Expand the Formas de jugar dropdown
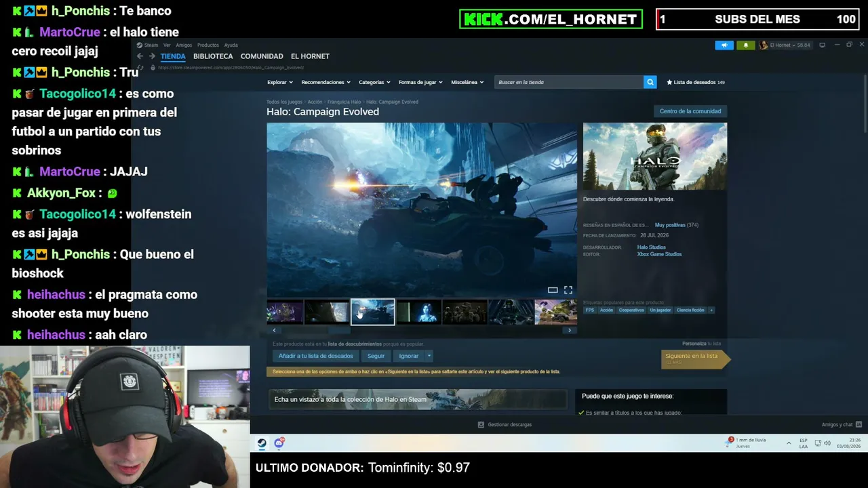This screenshot has height=488, width=868. click(x=421, y=82)
